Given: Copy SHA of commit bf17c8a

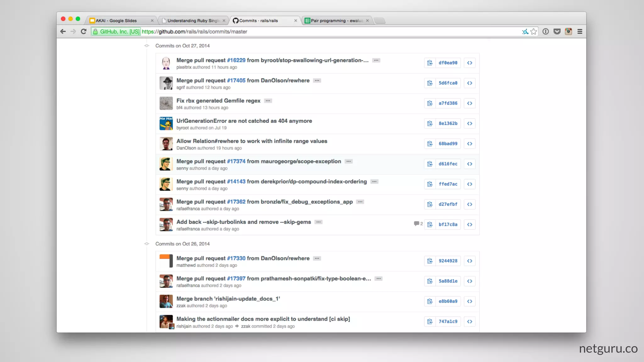Looking at the screenshot, I should (430, 224).
